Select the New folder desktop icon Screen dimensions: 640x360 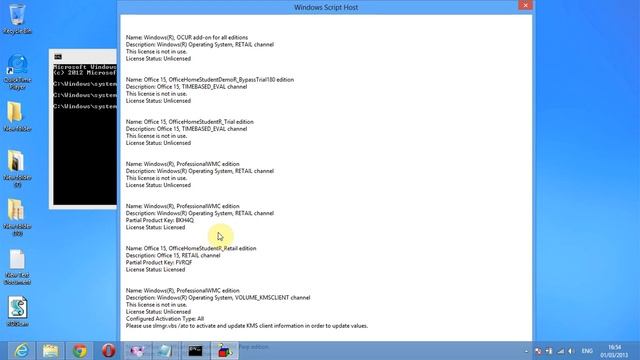coord(17,116)
